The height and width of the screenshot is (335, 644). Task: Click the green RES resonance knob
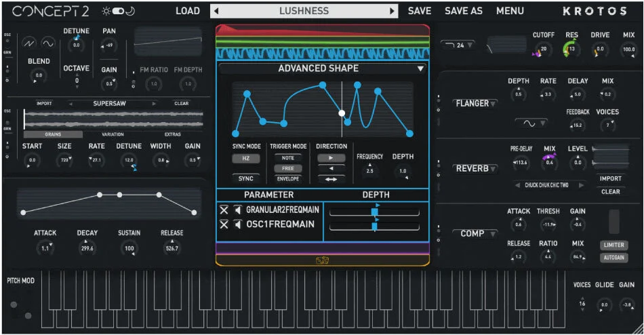tap(571, 49)
